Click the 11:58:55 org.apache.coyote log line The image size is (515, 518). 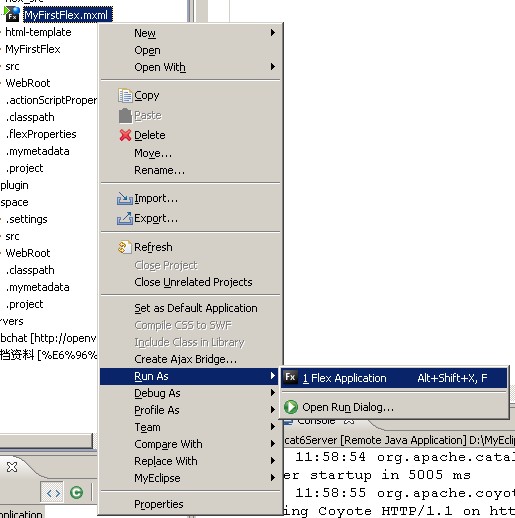point(405,493)
